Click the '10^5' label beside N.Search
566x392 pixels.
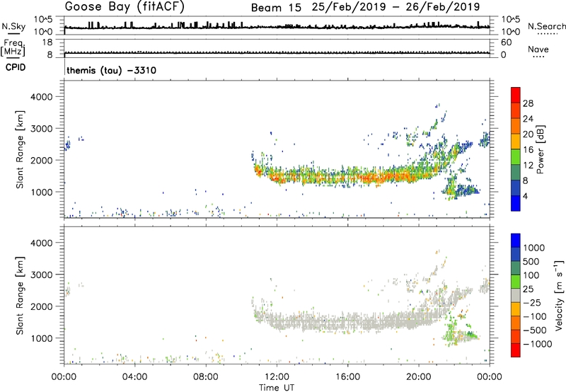tap(510, 19)
